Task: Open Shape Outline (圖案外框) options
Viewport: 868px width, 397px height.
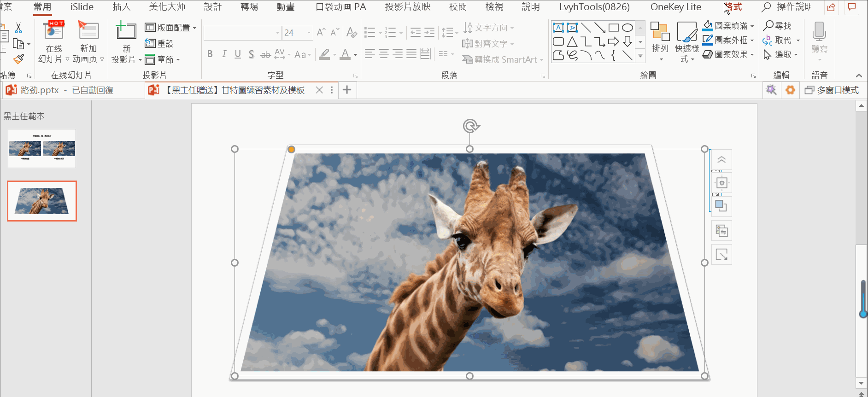Action: click(x=728, y=40)
